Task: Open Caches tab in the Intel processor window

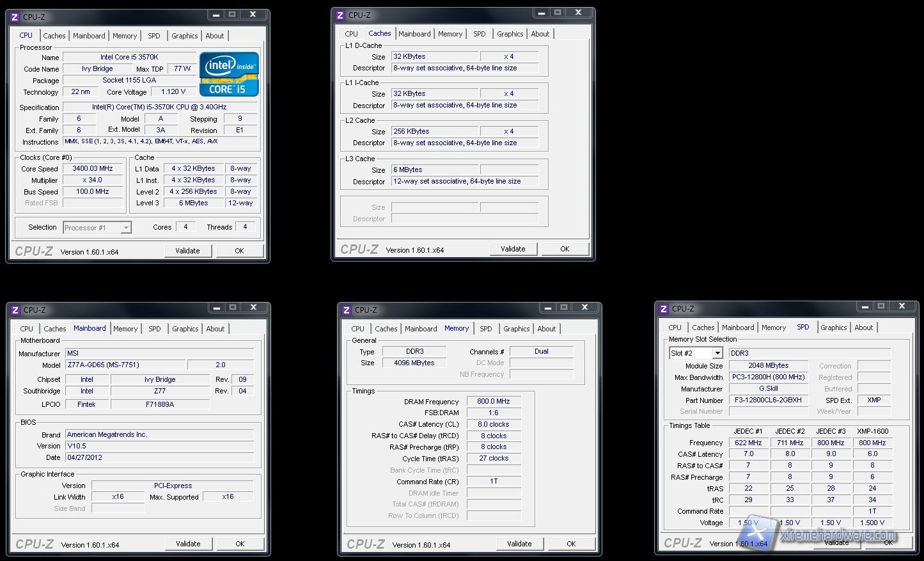Action: (x=54, y=36)
